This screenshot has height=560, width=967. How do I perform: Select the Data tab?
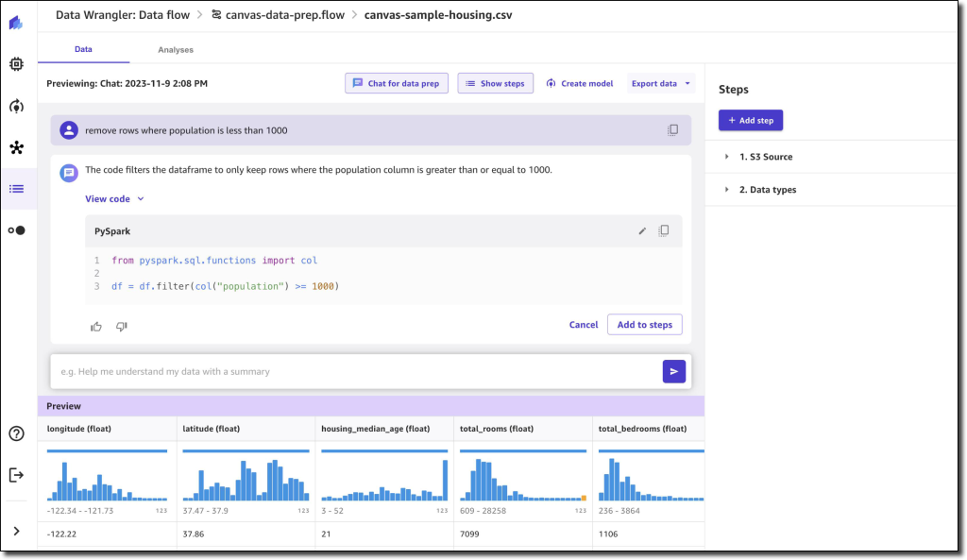(x=83, y=49)
